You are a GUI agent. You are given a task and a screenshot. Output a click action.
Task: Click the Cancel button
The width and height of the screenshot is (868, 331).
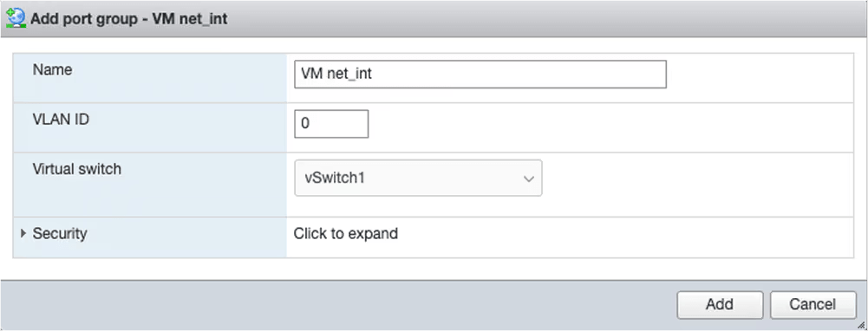coord(813,304)
